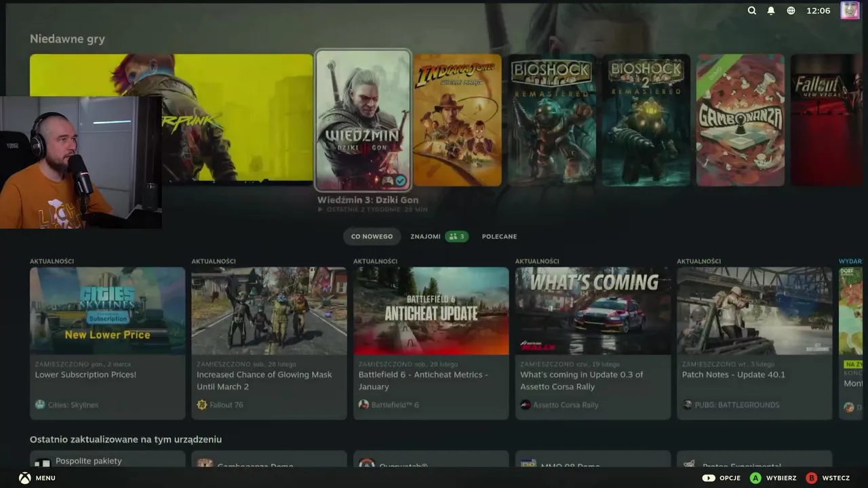Open BioShock 2 Remastered cover
868x488 pixels.
[646, 120]
